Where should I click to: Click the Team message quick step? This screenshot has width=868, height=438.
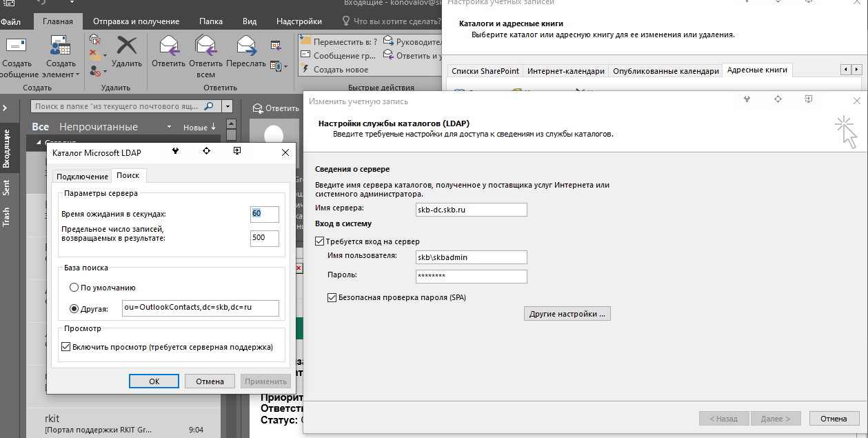coord(339,55)
